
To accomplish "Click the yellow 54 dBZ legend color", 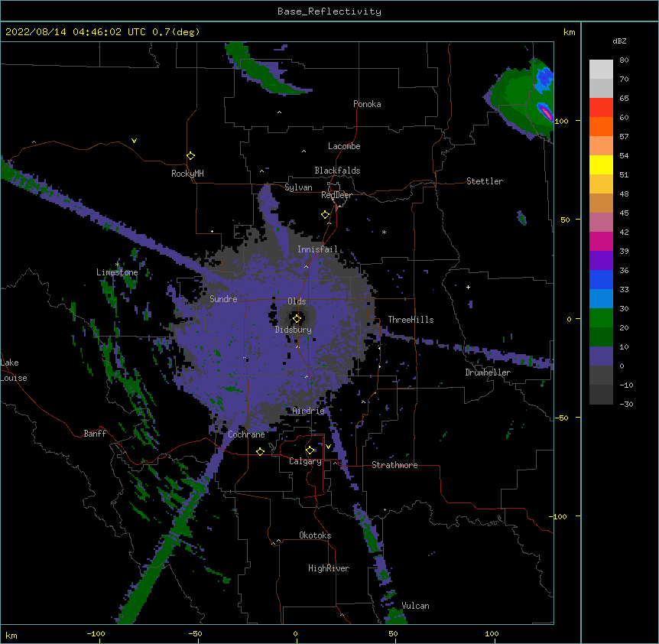I will [x=601, y=164].
